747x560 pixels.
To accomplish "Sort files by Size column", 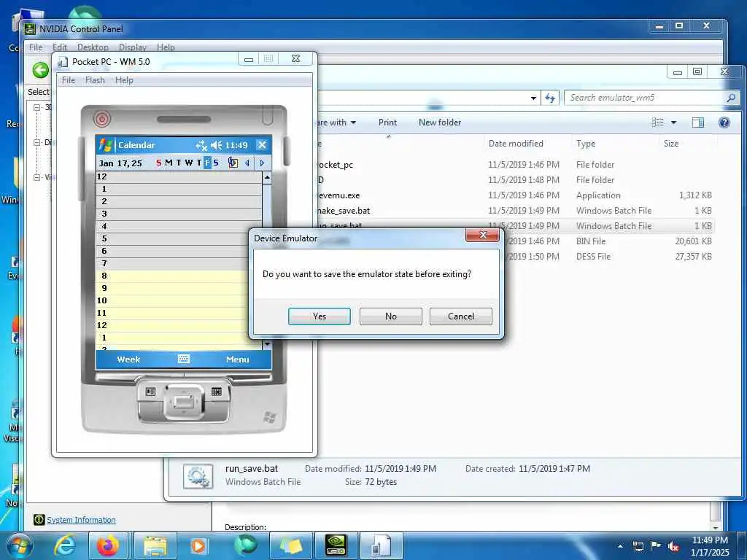I will click(671, 144).
